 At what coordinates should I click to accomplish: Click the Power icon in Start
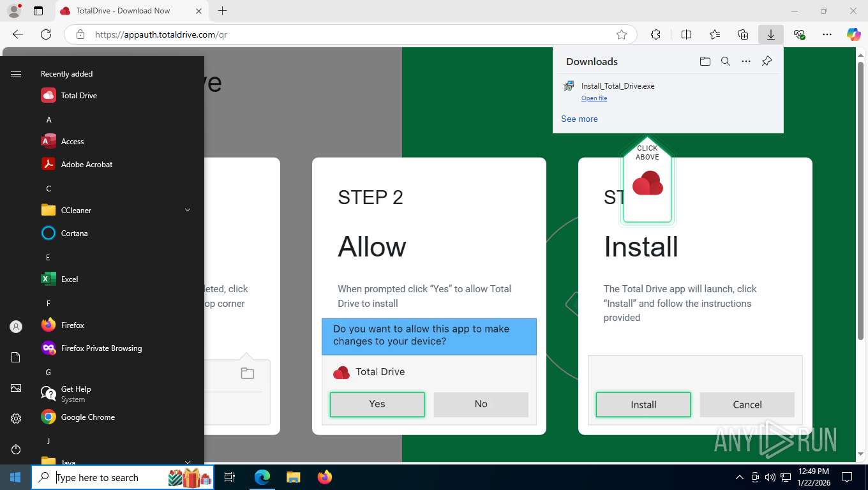tap(16, 449)
